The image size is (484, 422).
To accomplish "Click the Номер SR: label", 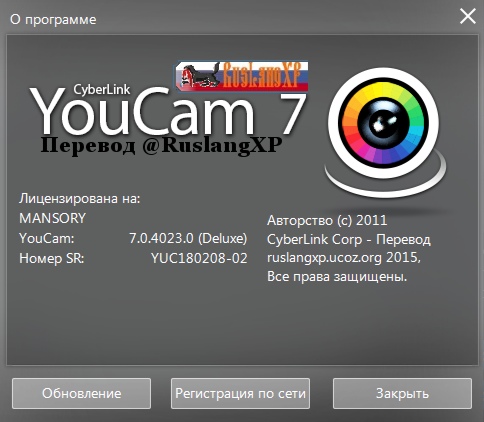I will click(52, 258).
